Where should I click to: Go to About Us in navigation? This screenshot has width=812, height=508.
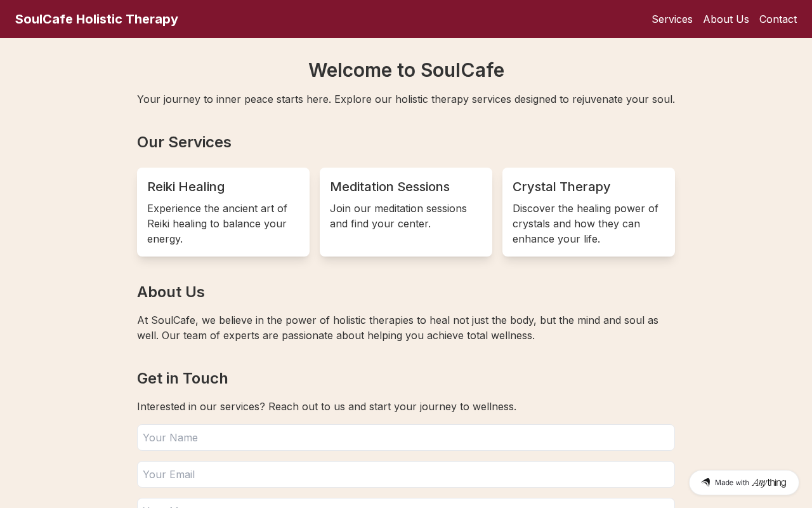coord(726,19)
